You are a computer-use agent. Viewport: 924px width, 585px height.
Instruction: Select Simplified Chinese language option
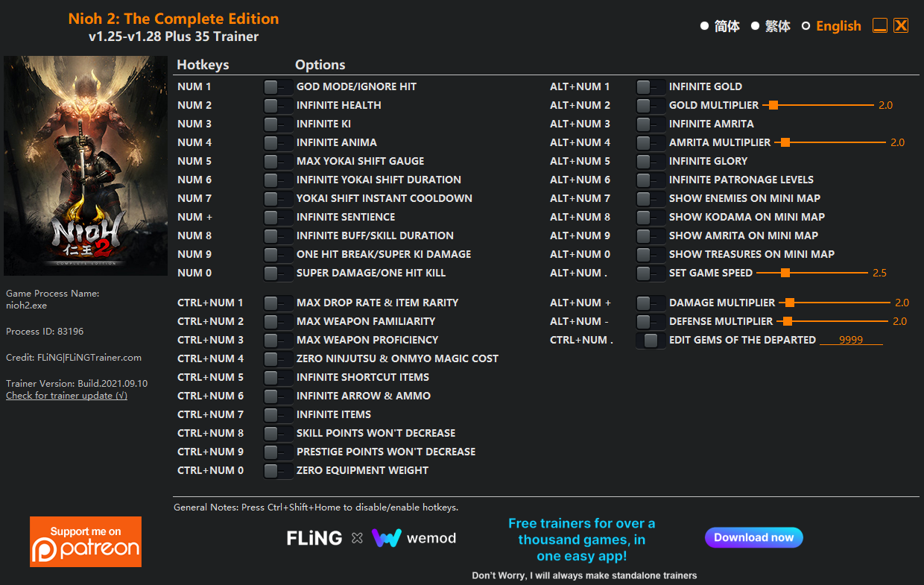click(705, 26)
